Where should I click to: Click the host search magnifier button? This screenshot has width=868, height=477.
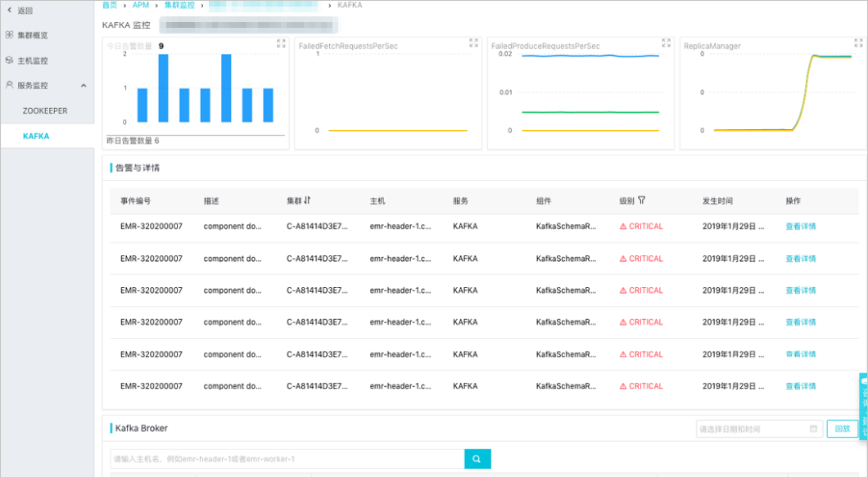(477, 459)
